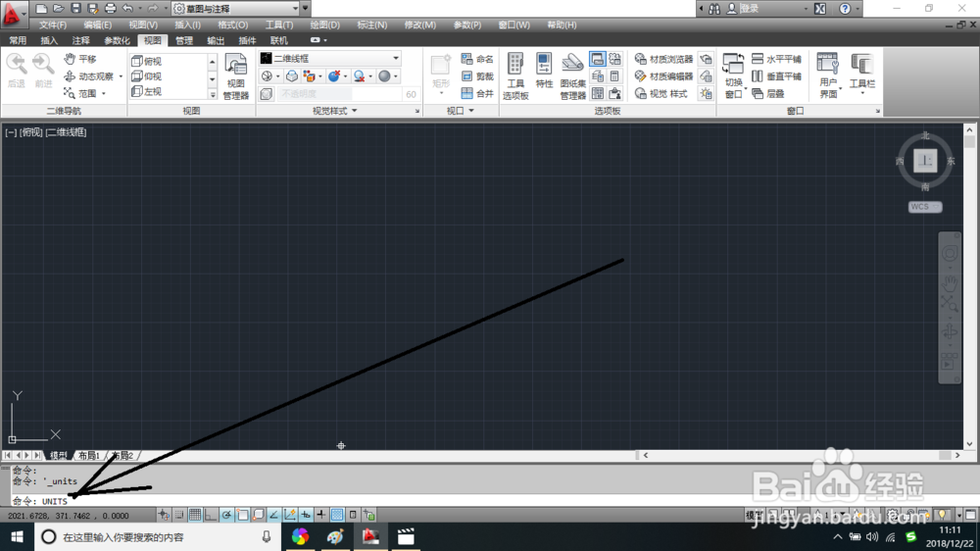The width and height of the screenshot is (980, 551).
Task: Open the WCS coordinate system dropdown
Action: click(x=925, y=207)
